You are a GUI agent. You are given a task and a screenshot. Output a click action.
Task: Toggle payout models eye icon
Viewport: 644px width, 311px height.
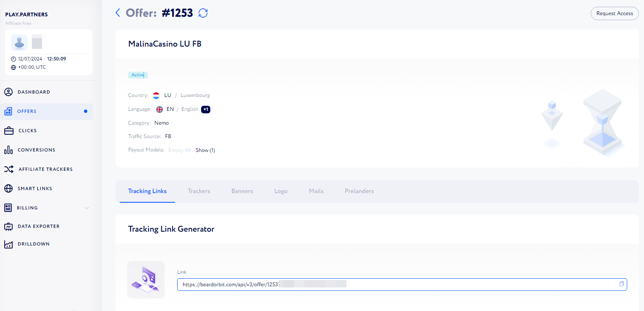(188, 150)
